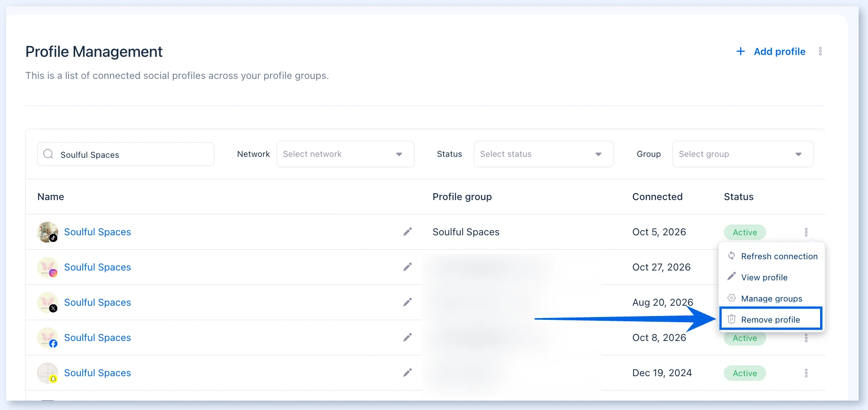Open the Select network dropdown

345,154
